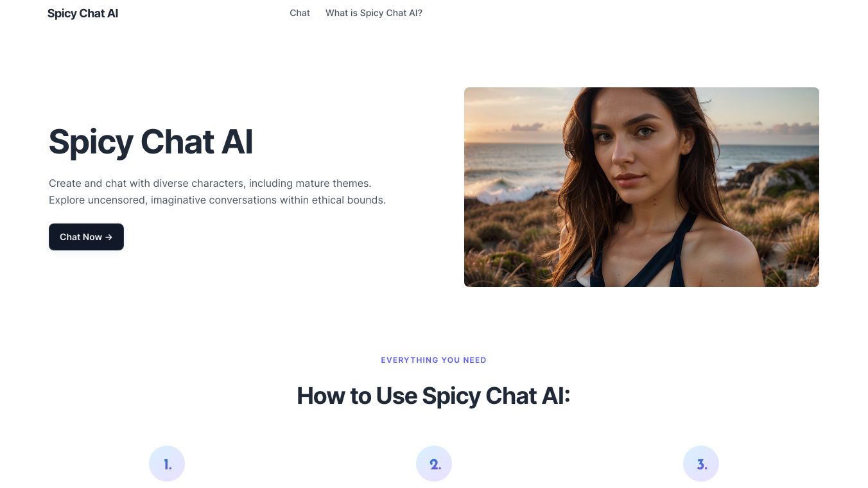Click the phrase 'ethical bounds' in description
Image resolution: width=868 pixels, height=488 pixels.
pos(349,200)
